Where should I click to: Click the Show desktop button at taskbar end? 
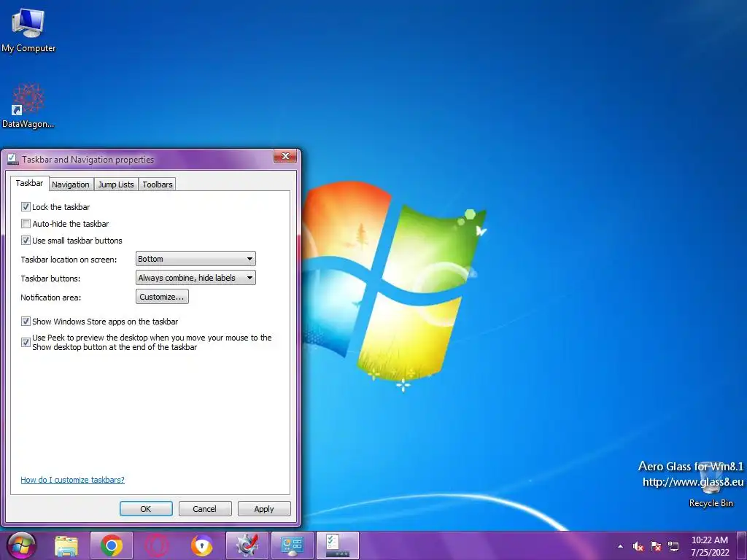(742, 545)
